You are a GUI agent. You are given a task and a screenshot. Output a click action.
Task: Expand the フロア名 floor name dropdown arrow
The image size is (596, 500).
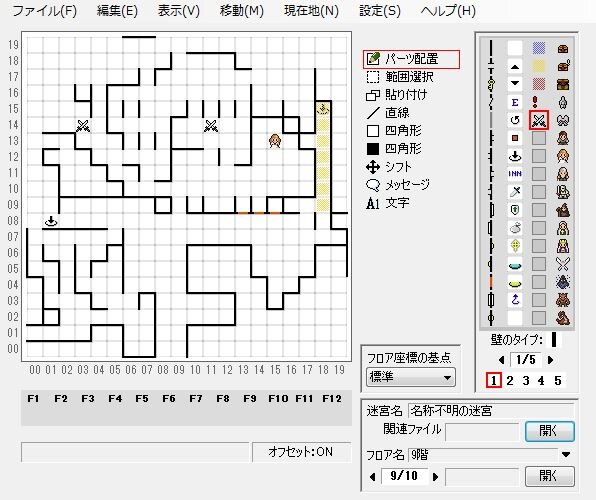tap(566, 454)
